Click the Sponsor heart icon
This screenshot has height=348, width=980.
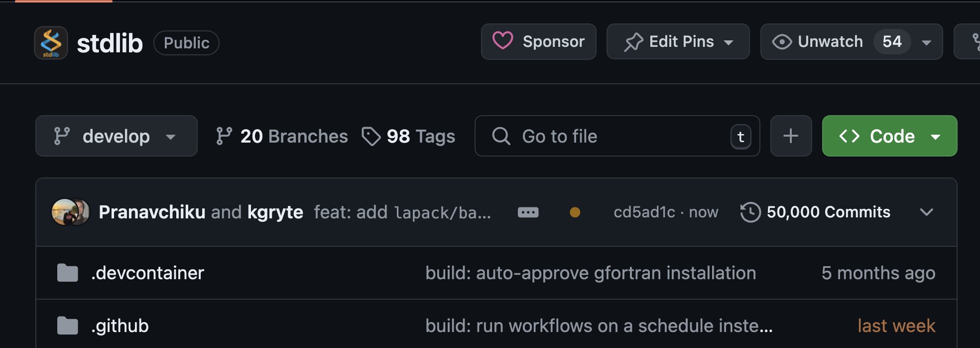click(x=502, y=41)
